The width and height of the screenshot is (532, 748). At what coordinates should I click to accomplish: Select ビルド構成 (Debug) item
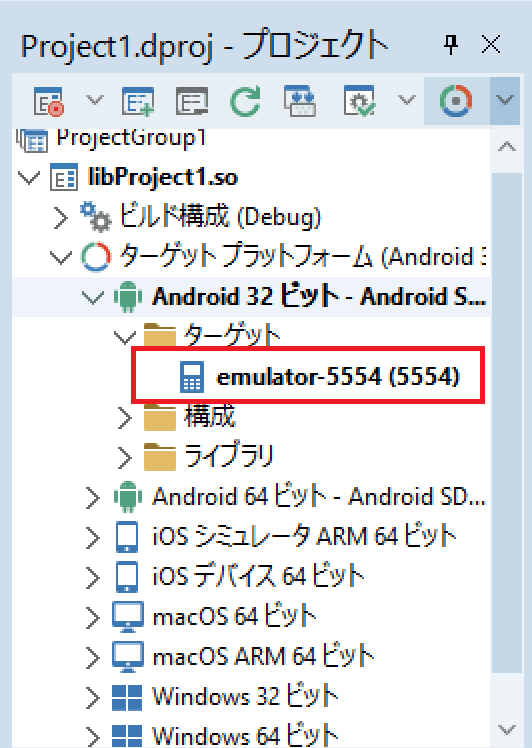(219, 217)
